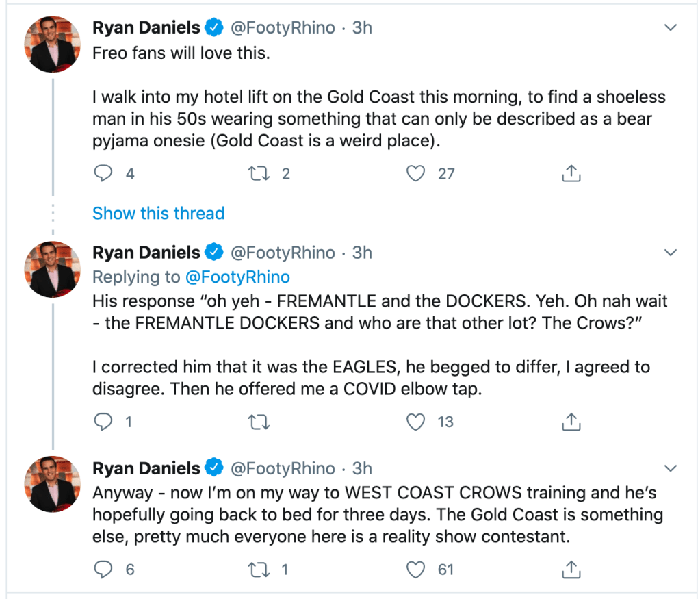Reply to the COVID elbow tap tweet
The height and width of the screenshot is (599, 700).
pos(103,422)
